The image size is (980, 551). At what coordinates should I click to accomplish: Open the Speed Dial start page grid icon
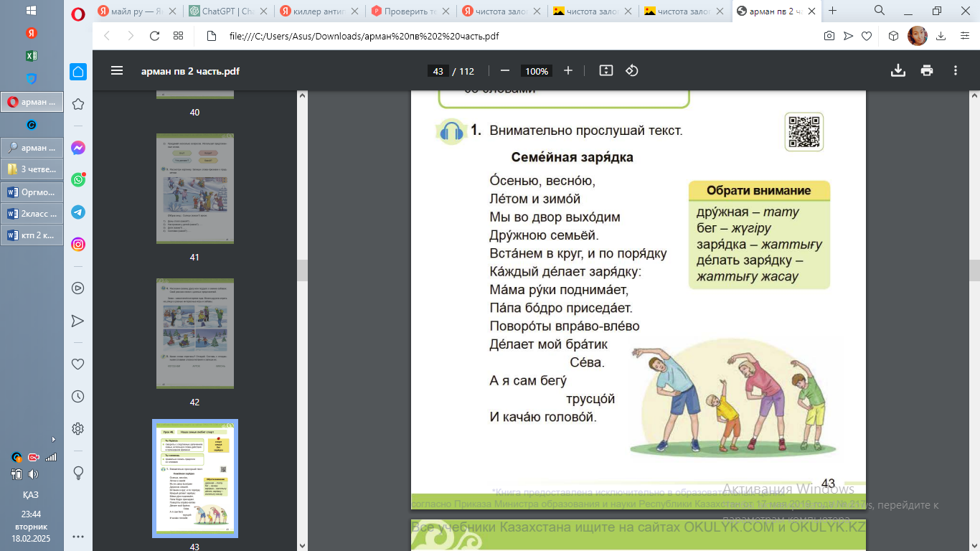[179, 36]
